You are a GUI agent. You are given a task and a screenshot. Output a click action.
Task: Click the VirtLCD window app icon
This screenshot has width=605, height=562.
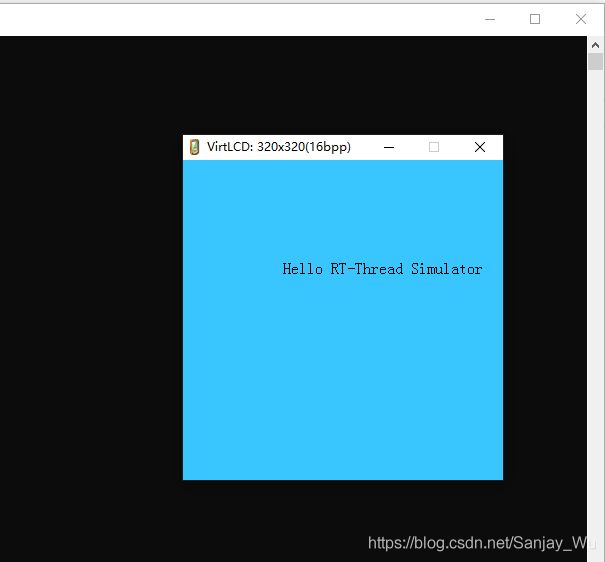click(x=194, y=147)
